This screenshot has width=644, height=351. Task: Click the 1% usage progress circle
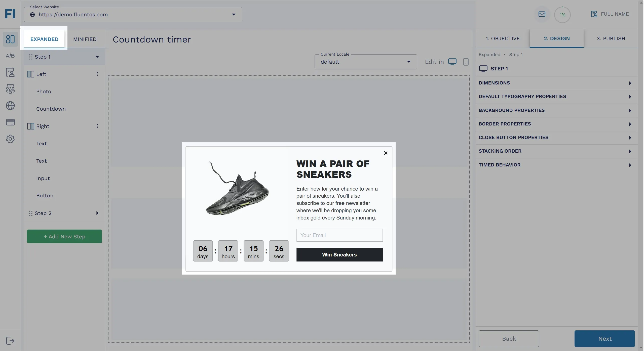[562, 15]
